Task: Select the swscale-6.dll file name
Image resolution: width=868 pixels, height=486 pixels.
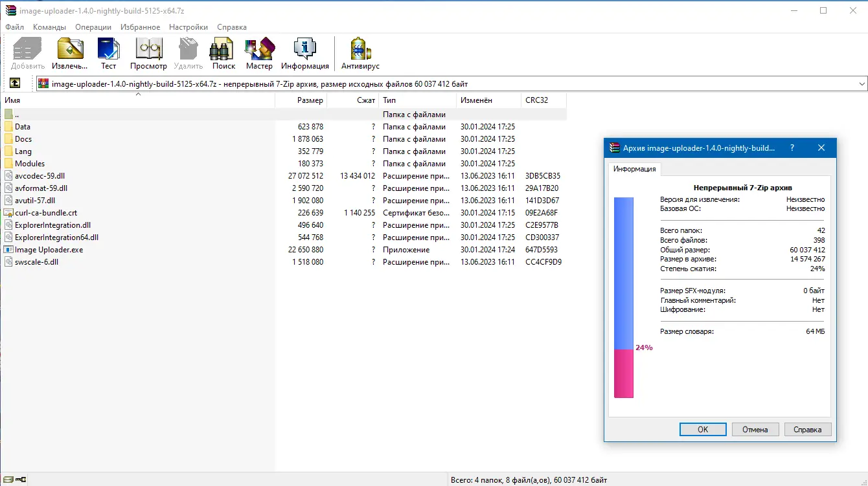Action: 36,262
